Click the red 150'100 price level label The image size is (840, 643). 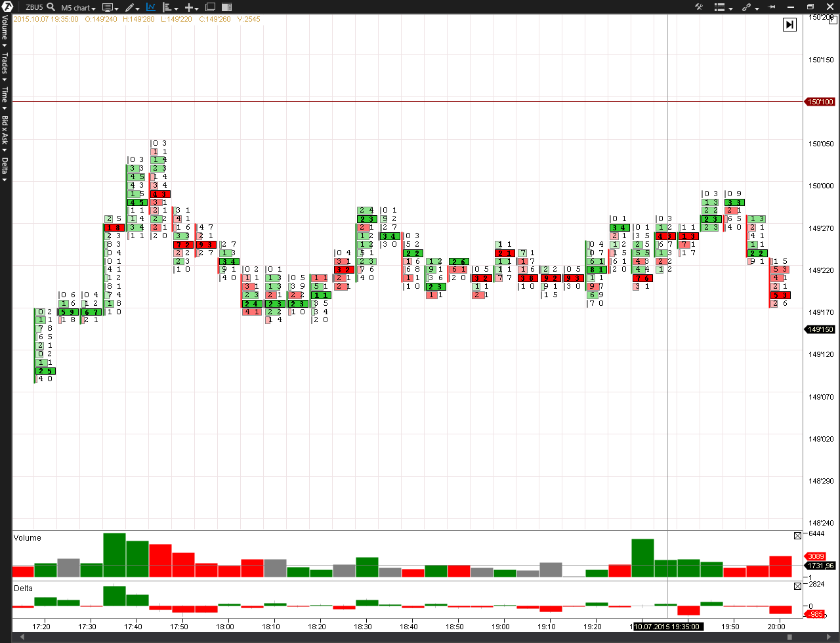pyautogui.click(x=819, y=102)
